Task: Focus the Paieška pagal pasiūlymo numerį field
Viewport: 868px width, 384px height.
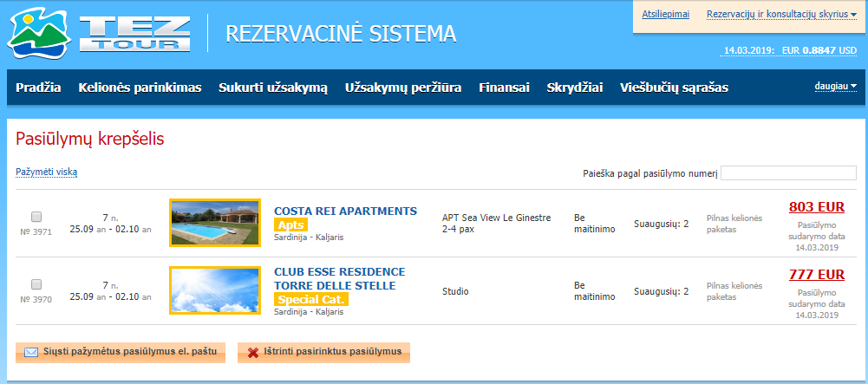Action: pos(788,173)
